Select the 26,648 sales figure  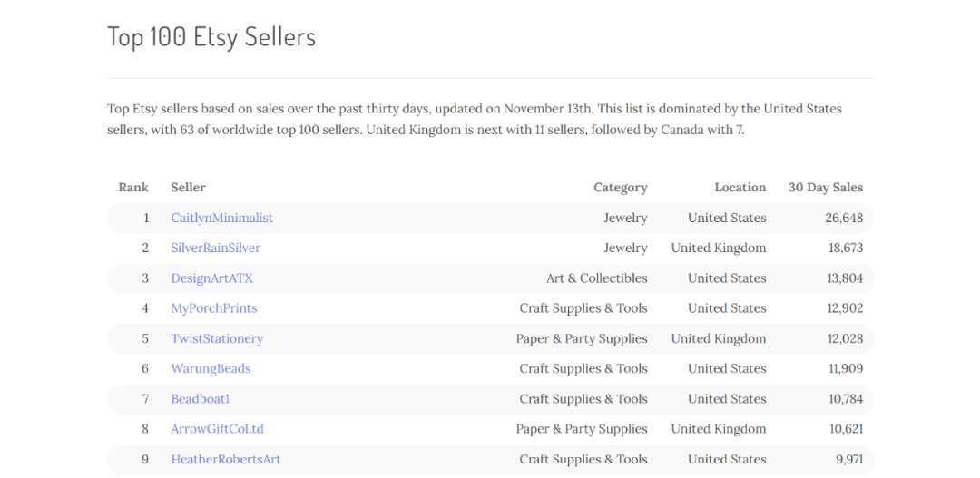click(844, 218)
